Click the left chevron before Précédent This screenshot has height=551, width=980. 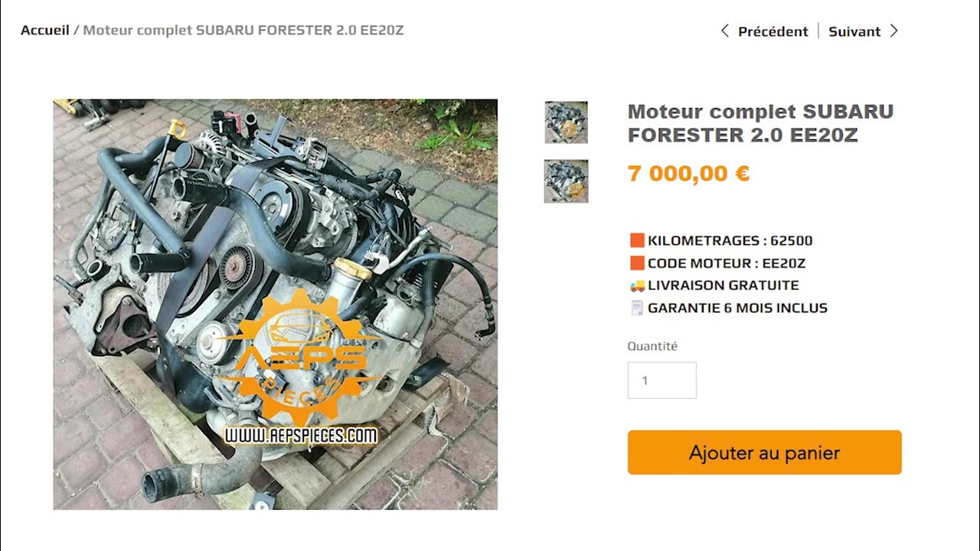click(x=724, y=31)
